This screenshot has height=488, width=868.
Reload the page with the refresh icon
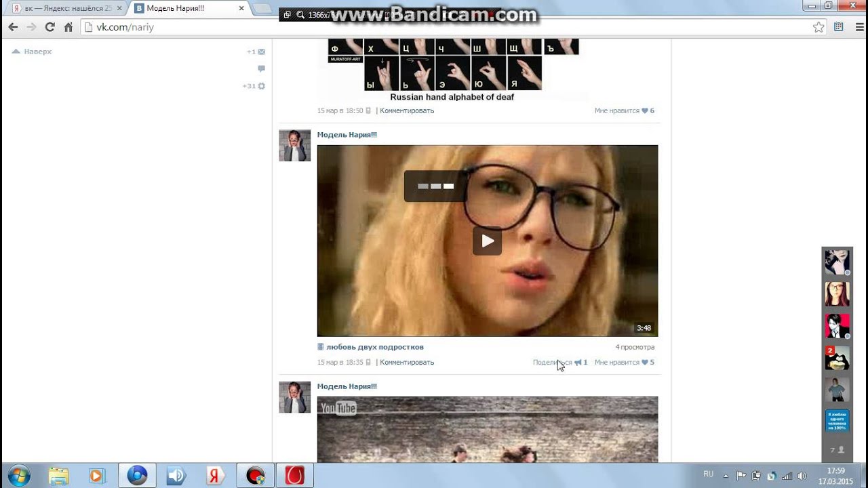click(50, 27)
